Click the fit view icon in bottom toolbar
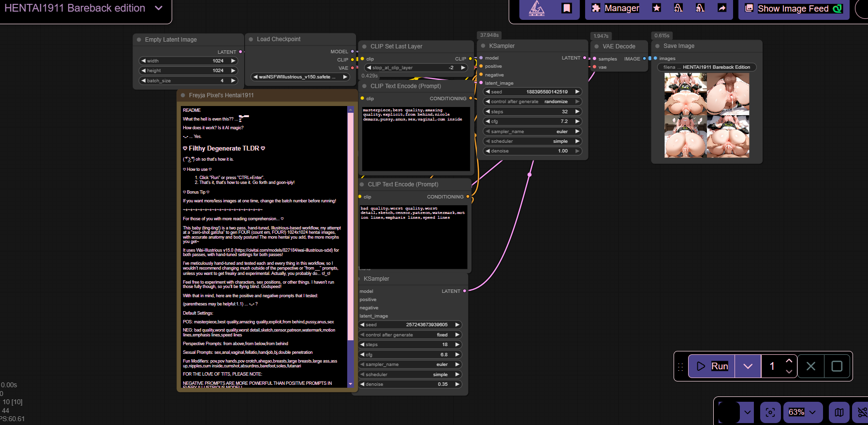The image size is (868, 425). pos(770,412)
